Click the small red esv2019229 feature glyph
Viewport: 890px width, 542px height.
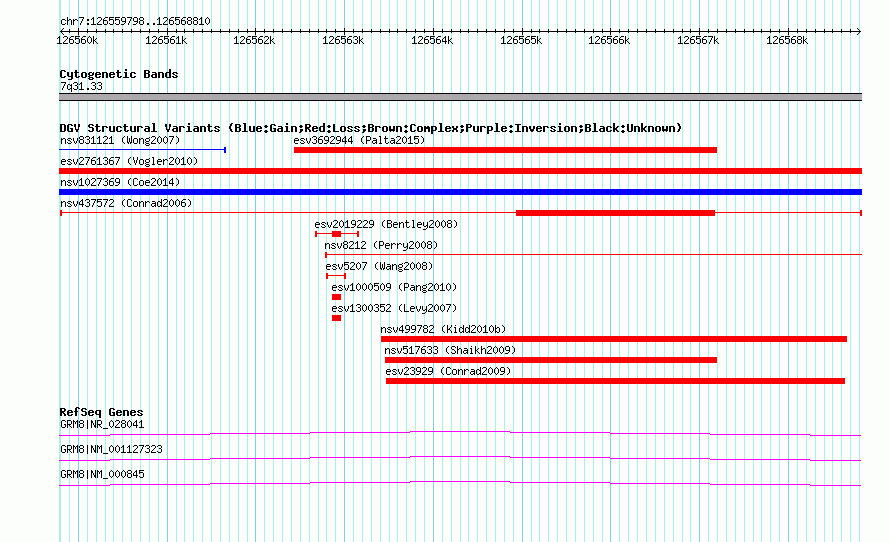tap(337, 234)
